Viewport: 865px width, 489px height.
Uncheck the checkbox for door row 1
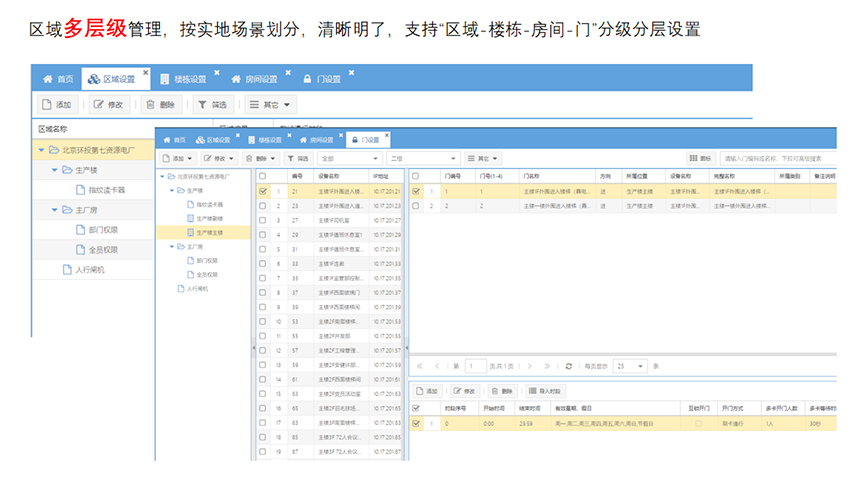416,191
